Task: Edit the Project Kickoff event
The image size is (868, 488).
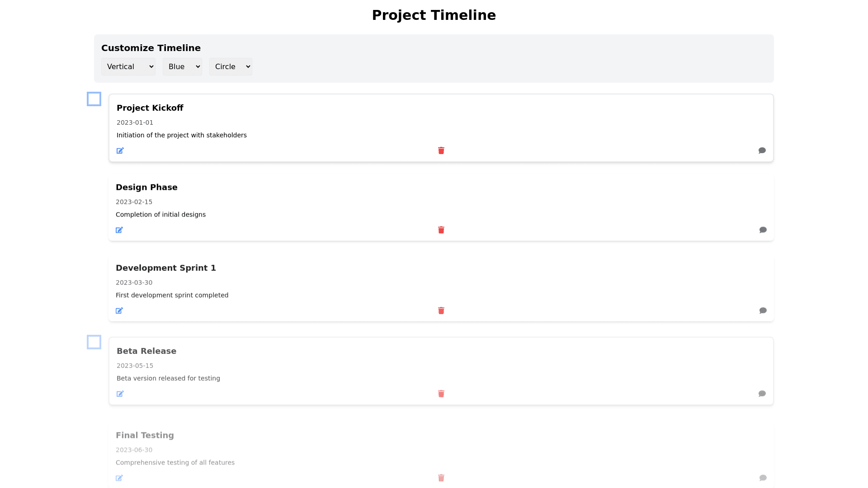Action: tap(120, 150)
